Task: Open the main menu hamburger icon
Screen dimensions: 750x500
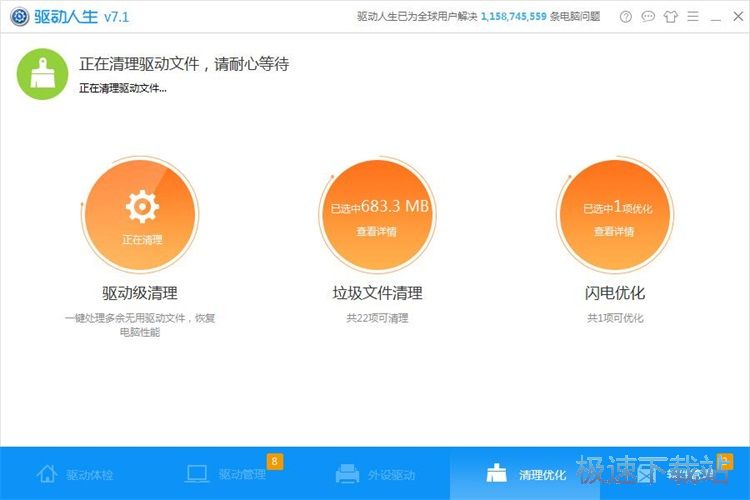Action: [x=693, y=17]
